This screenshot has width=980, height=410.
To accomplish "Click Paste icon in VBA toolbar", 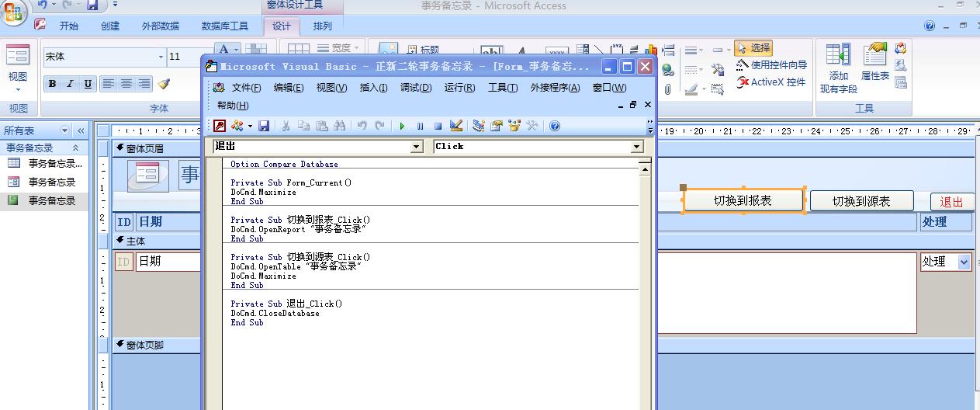I will [x=321, y=126].
